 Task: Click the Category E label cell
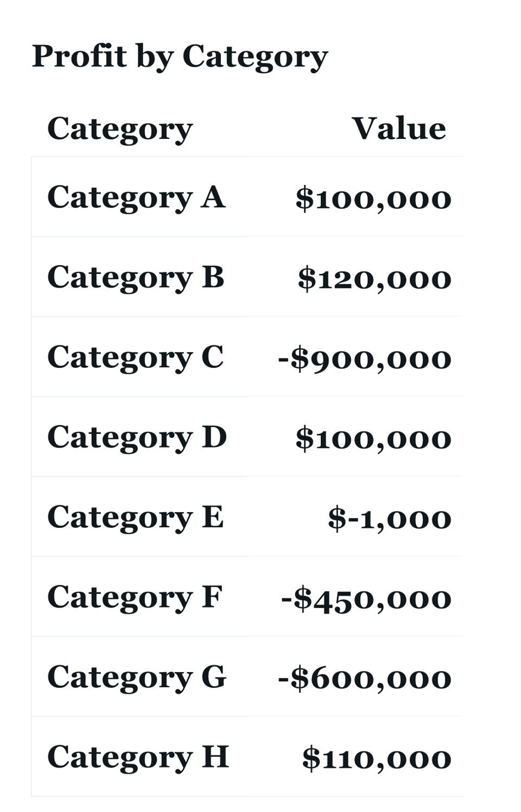[x=136, y=517]
